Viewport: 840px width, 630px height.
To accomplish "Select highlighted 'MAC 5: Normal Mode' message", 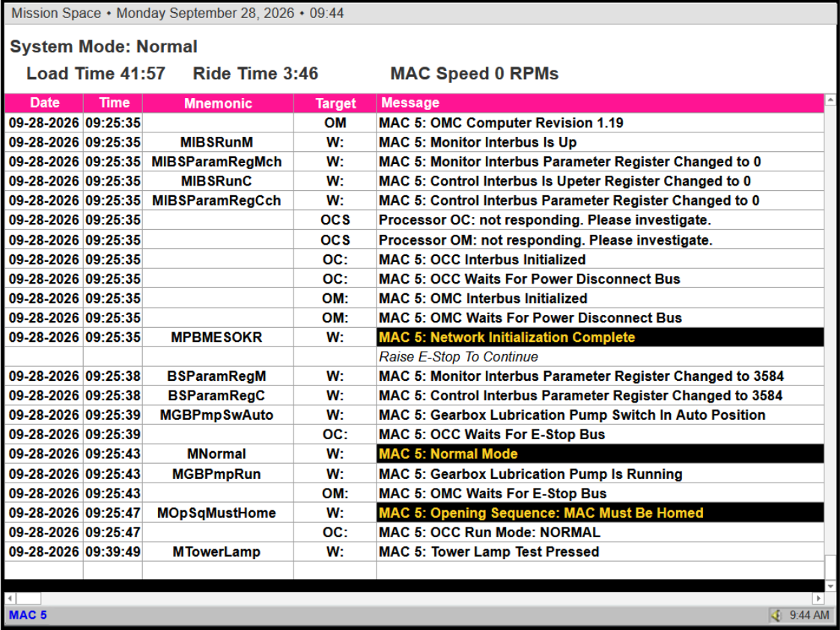I will (x=600, y=454).
